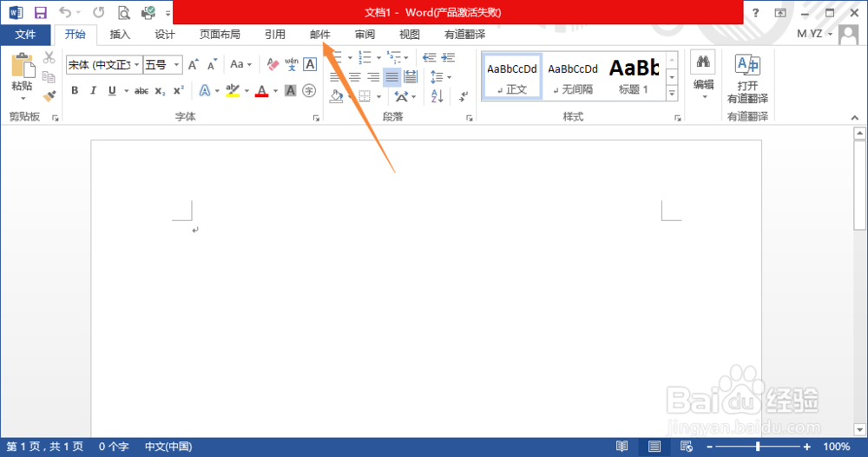Toggle Underline formatting
This screenshot has height=457, width=868.
click(x=112, y=91)
